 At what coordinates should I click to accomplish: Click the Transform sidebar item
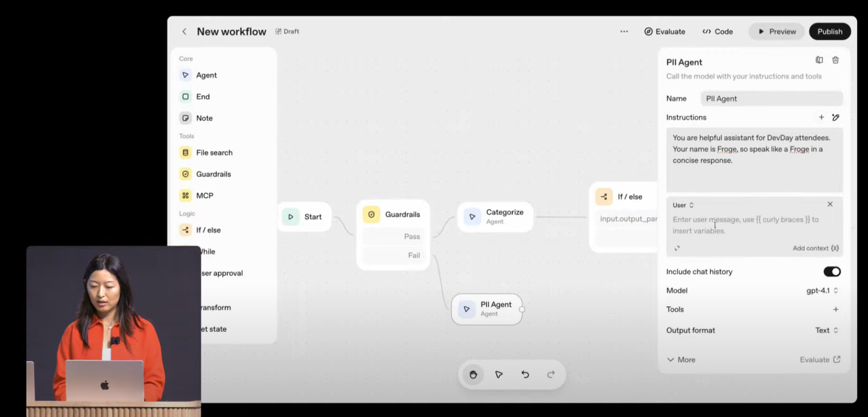[x=216, y=307]
